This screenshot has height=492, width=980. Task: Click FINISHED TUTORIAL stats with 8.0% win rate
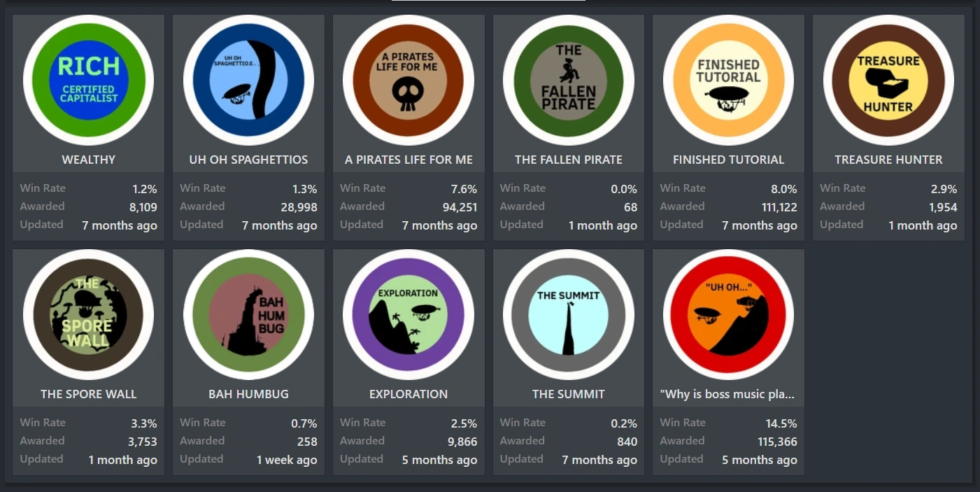click(728, 206)
